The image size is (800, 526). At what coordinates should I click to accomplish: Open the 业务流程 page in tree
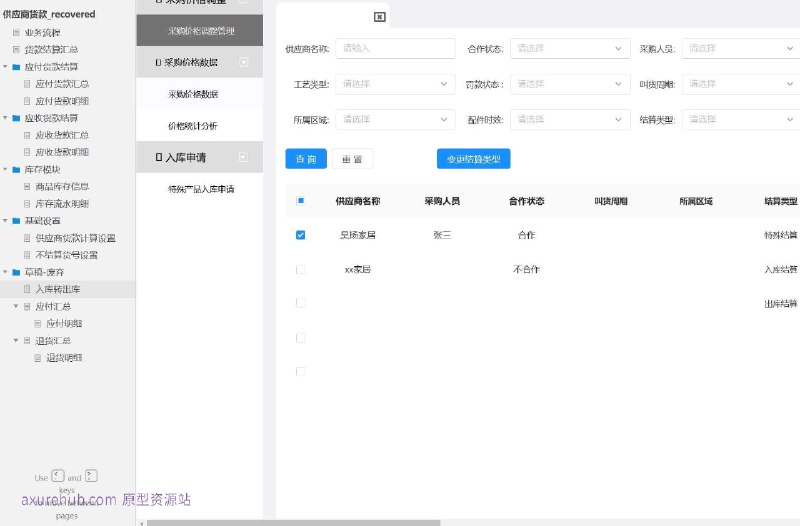[42, 33]
